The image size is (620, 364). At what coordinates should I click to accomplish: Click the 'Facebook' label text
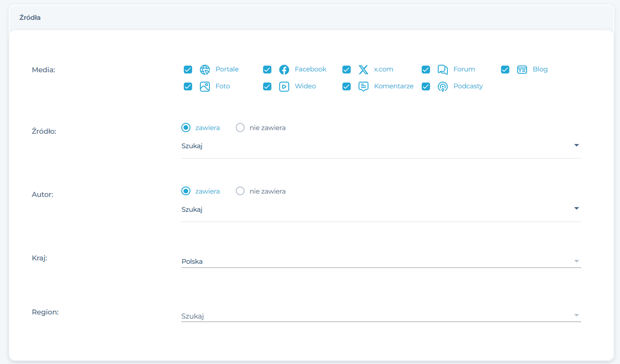[x=311, y=69]
